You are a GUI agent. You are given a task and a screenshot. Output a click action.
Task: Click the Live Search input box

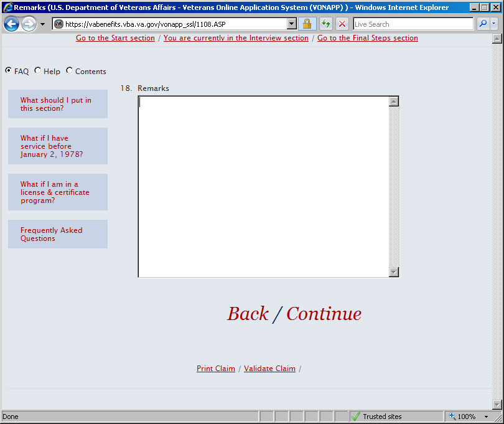tap(413, 24)
